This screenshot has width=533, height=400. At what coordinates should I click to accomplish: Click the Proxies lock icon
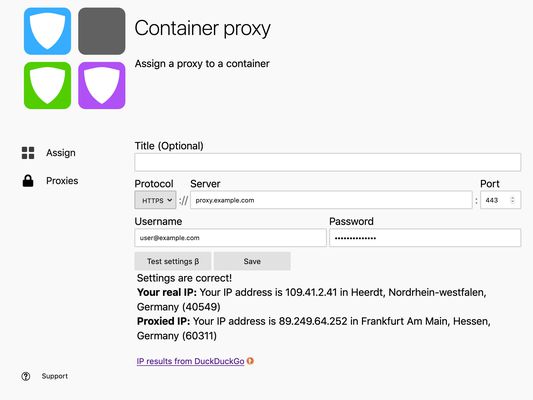coord(28,181)
